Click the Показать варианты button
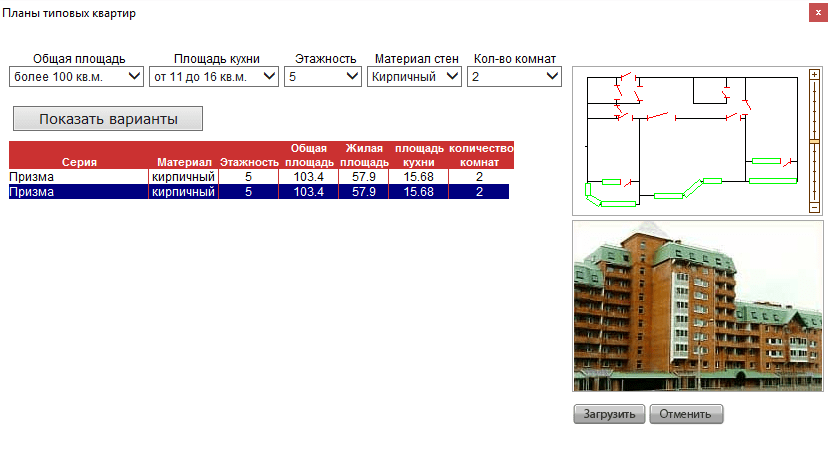 [x=108, y=119]
